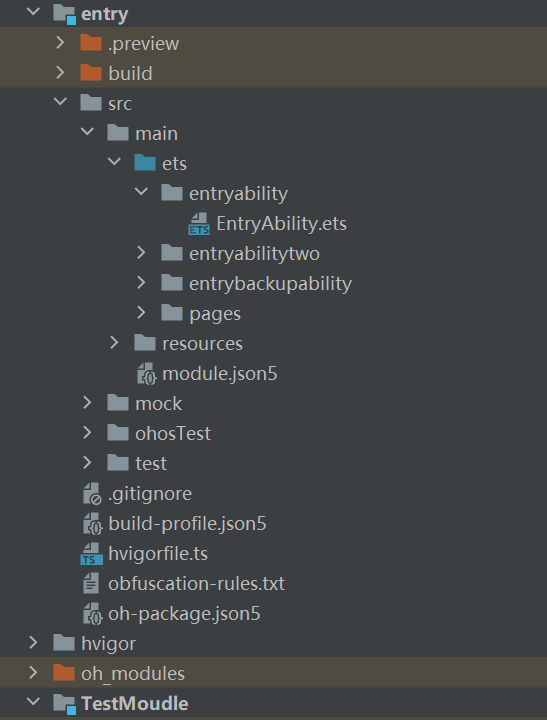
Task: Select the entry module name
Action: click(x=105, y=14)
